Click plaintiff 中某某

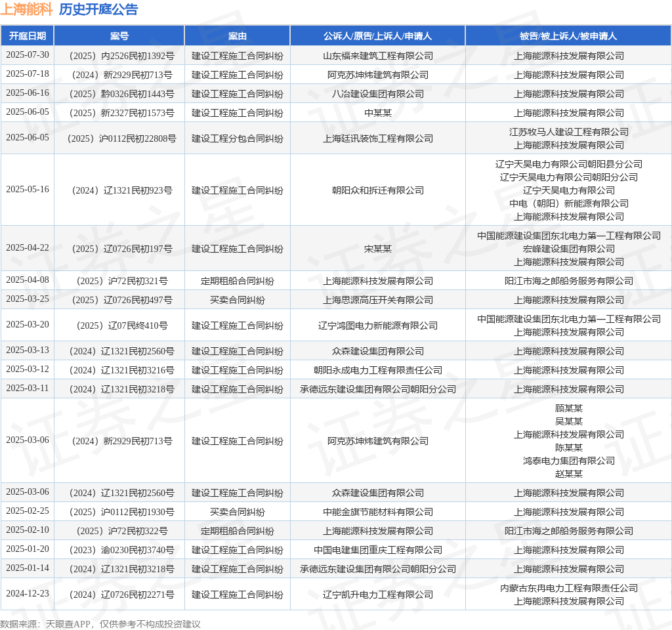point(377,113)
